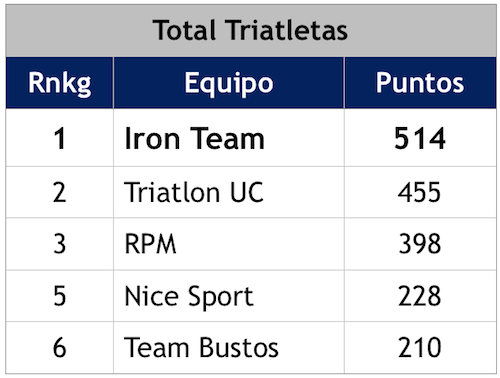The image size is (500, 378).
Task: Click rank 2 cell
Action: pos(59,192)
